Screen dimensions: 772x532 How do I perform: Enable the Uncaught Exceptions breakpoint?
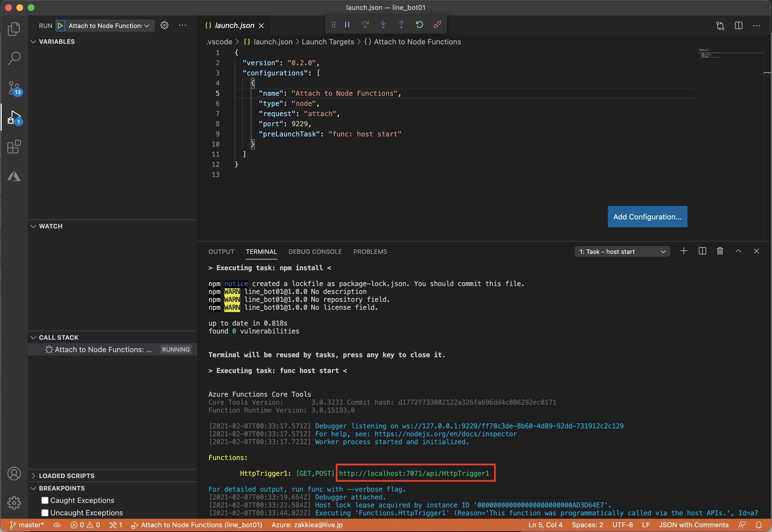pyautogui.click(x=45, y=513)
